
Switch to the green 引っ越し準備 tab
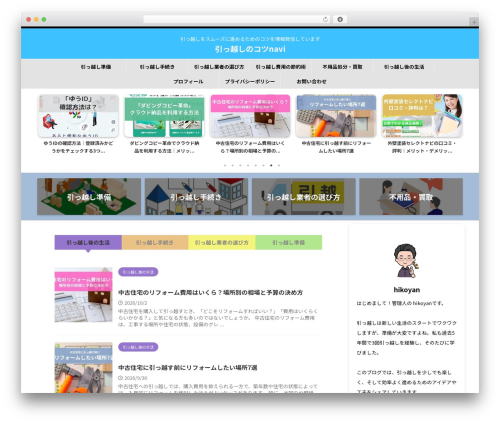click(289, 242)
